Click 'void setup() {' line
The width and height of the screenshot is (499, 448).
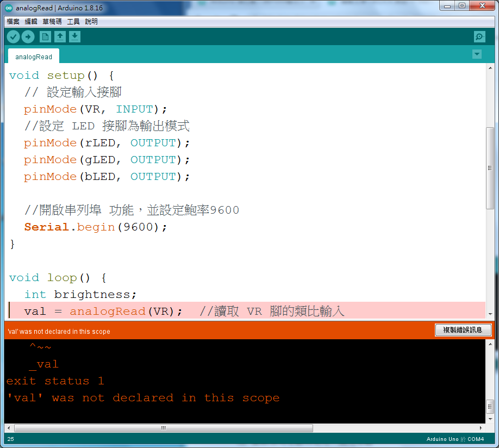pos(61,76)
